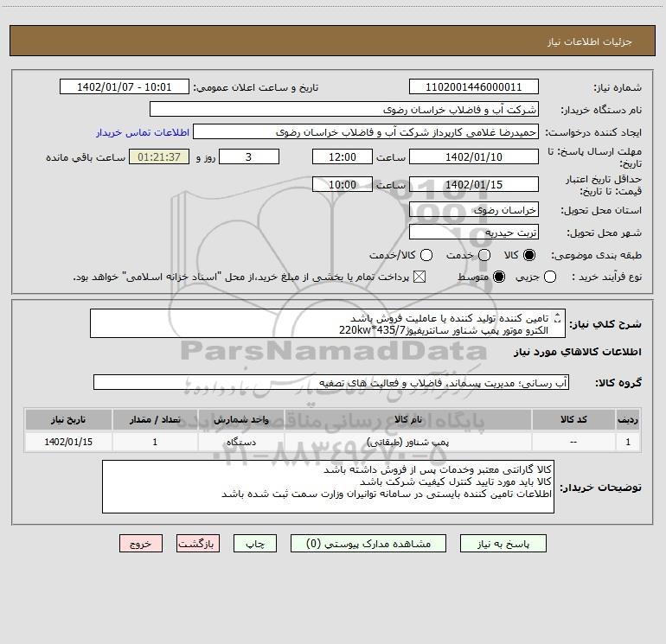Click the شهر محل تحویل field تربت حیدریه

pos(474,233)
